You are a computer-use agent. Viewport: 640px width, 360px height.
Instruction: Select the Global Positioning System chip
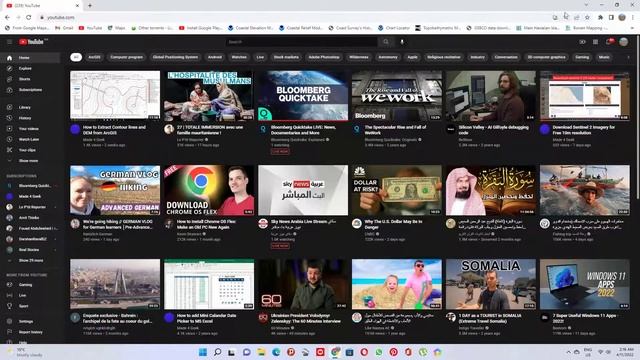pyautogui.click(x=176, y=57)
